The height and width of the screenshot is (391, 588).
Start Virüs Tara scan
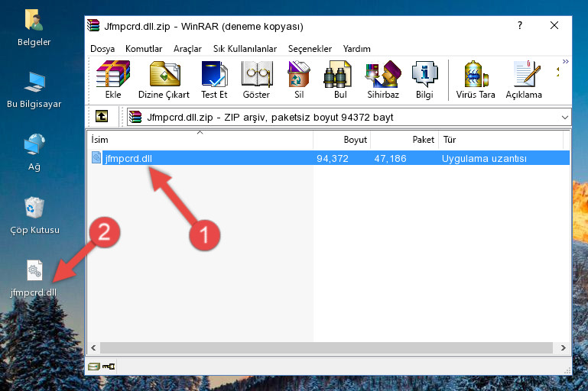(476, 79)
